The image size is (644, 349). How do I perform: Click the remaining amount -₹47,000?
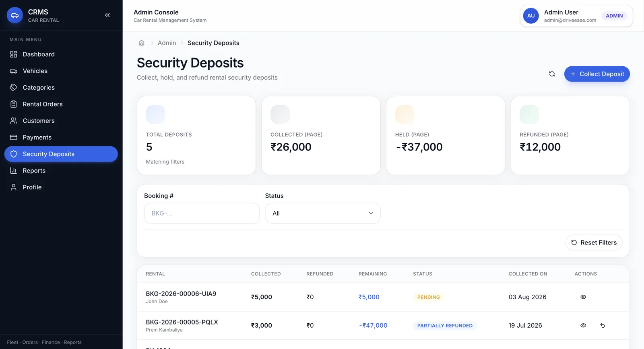tap(373, 326)
